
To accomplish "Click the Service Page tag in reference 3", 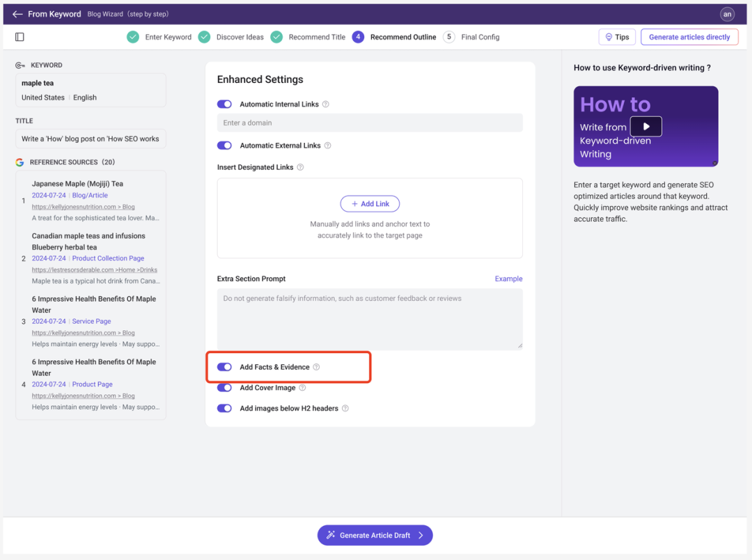I will tap(91, 321).
